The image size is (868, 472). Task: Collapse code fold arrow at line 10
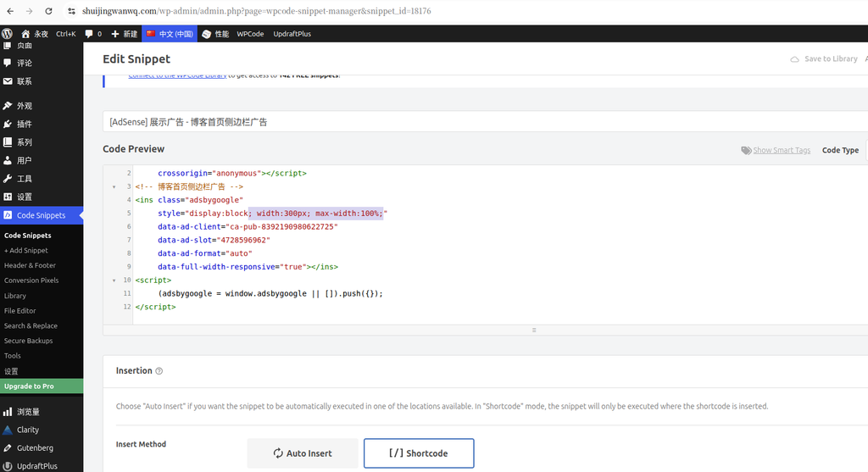tap(114, 280)
